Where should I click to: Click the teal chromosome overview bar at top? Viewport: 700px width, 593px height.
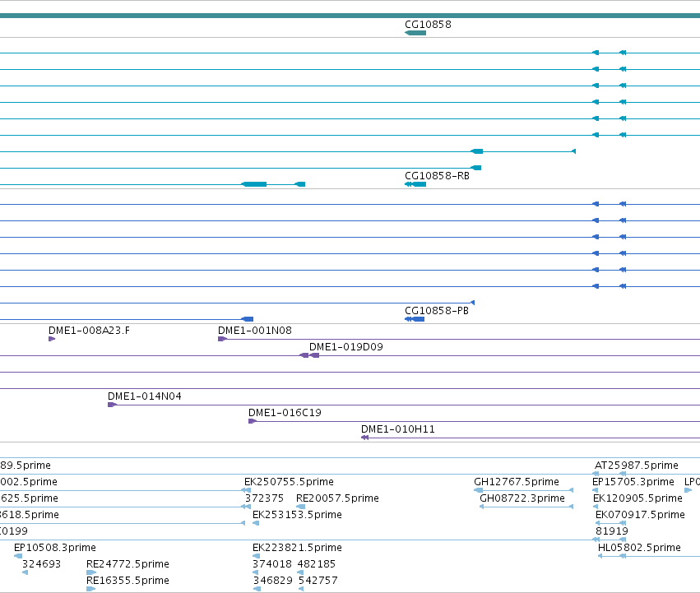point(350,16)
